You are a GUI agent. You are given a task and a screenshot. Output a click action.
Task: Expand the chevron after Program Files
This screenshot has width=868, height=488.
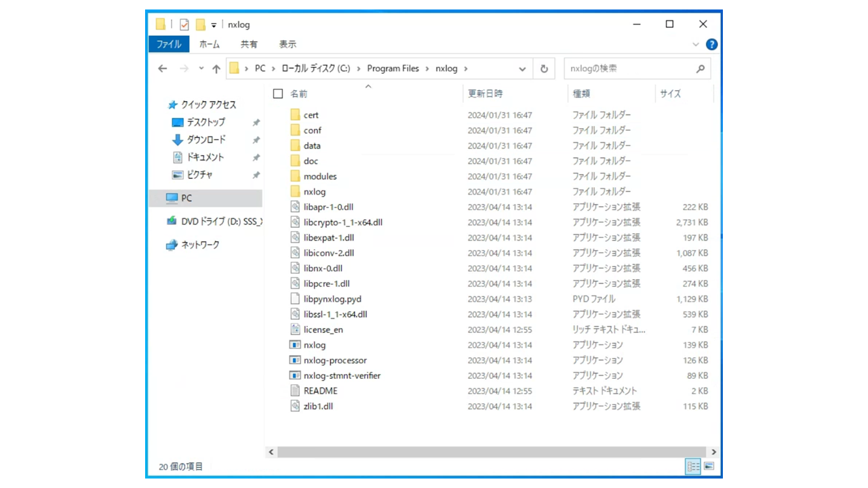pyautogui.click(x=427, y=68)
